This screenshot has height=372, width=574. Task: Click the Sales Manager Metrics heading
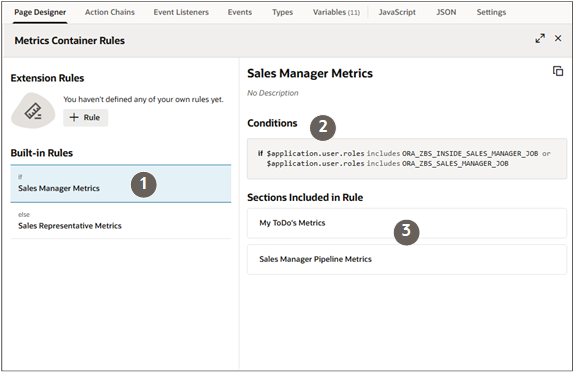click(310, 73)
